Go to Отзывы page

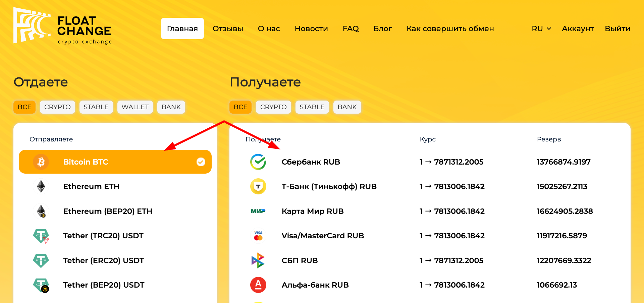tap(228, 28)
